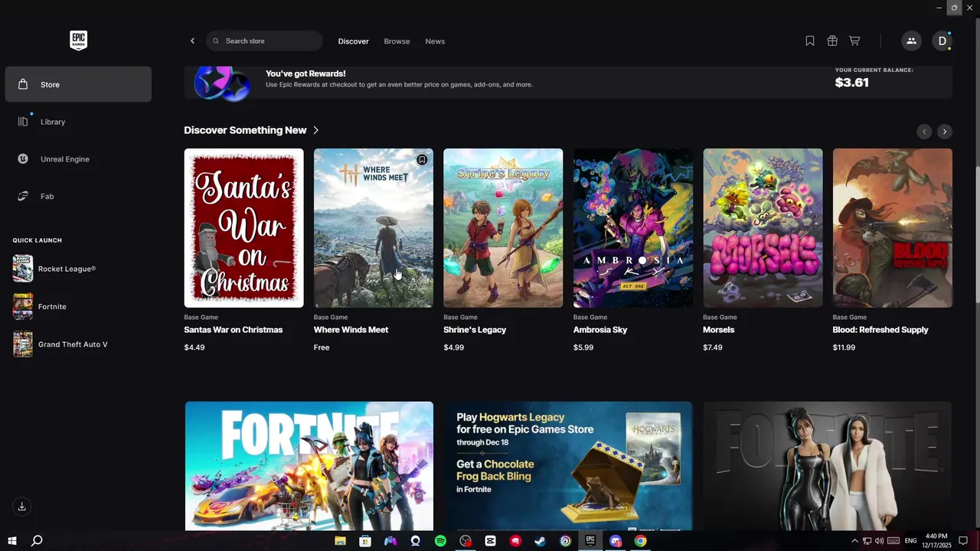Open Santa's War on Christmas cover

point(243,228)
